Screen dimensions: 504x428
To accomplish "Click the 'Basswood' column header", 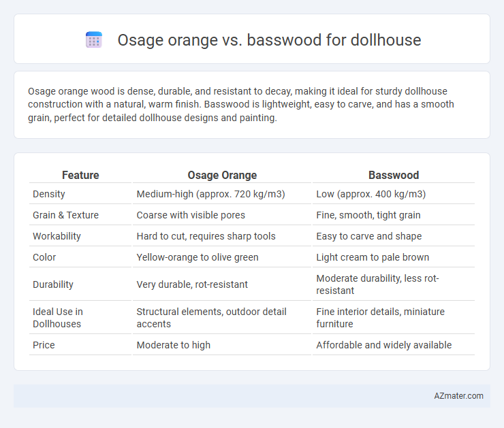I will tap(394, 176).
